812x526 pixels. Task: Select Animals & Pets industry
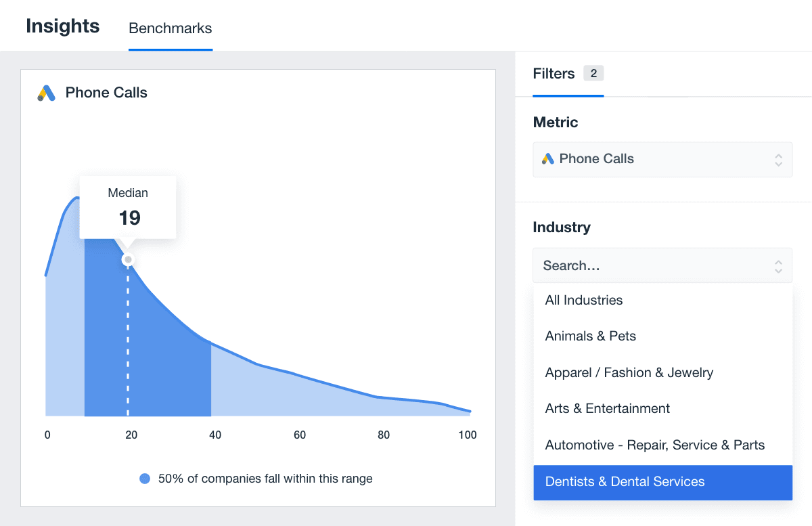pos(591,336)
